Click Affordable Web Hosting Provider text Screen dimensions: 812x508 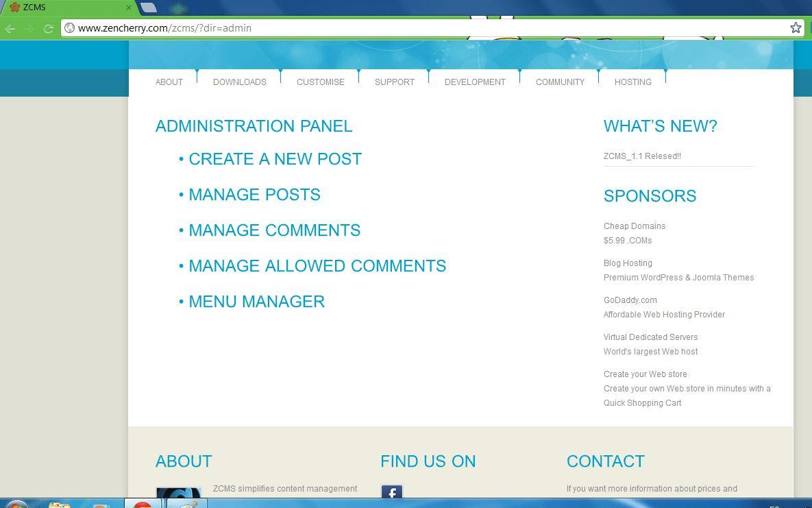[x=664, y=315]
